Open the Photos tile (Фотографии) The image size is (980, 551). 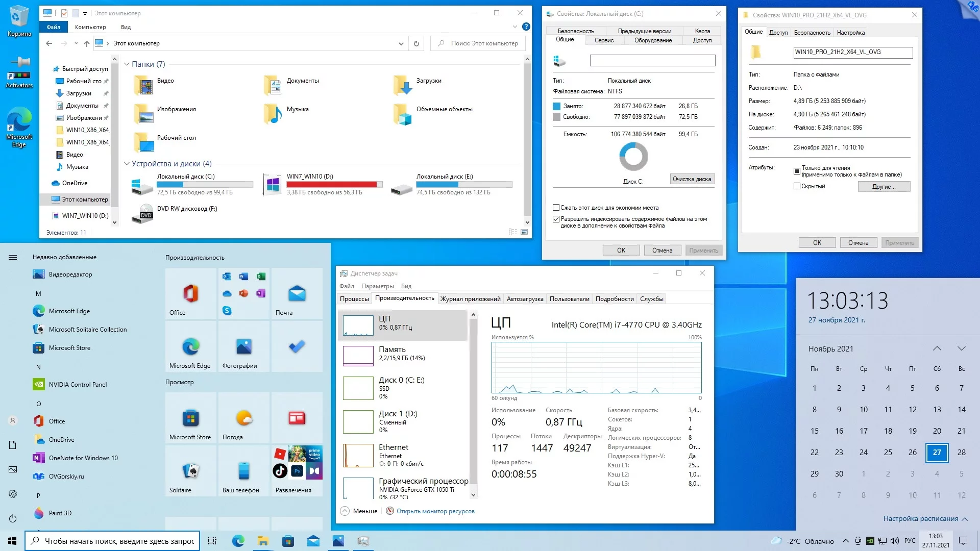point(243,347)
